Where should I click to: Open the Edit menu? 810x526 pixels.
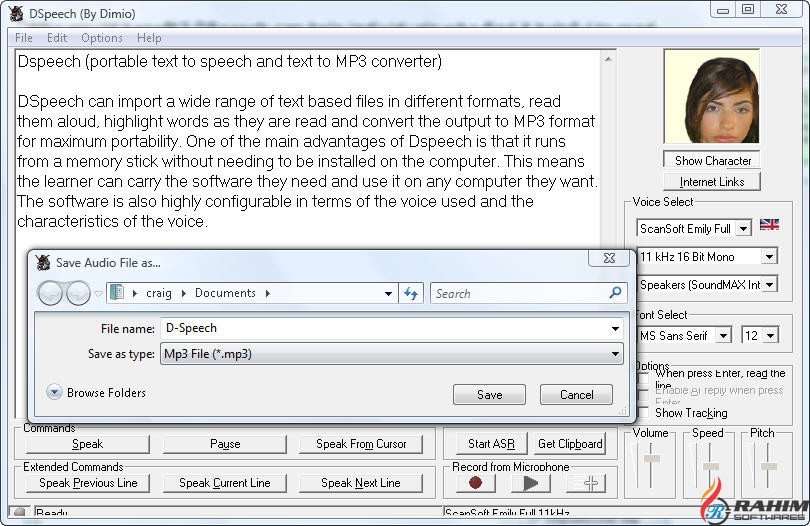tap(57, 38)
